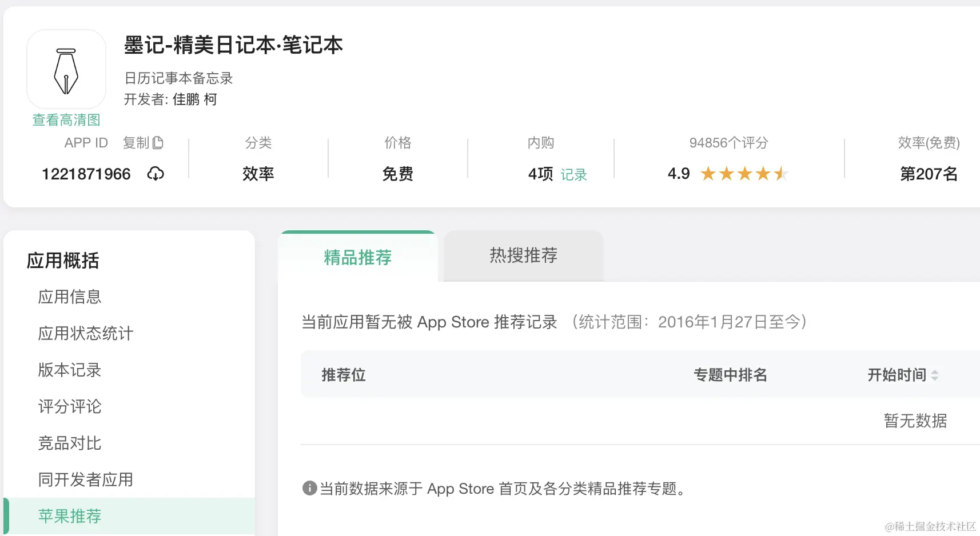Open 竞品对比 in the sidebar

coord(70,443)
